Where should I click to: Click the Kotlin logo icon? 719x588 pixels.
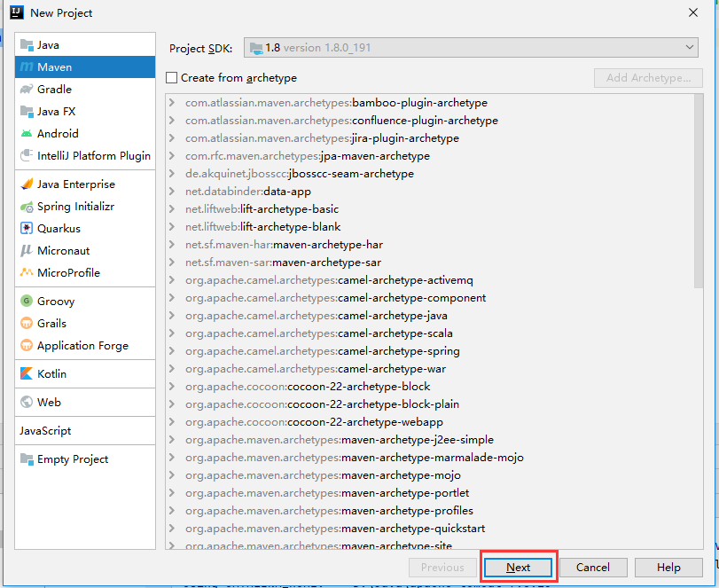click(27, 373)
